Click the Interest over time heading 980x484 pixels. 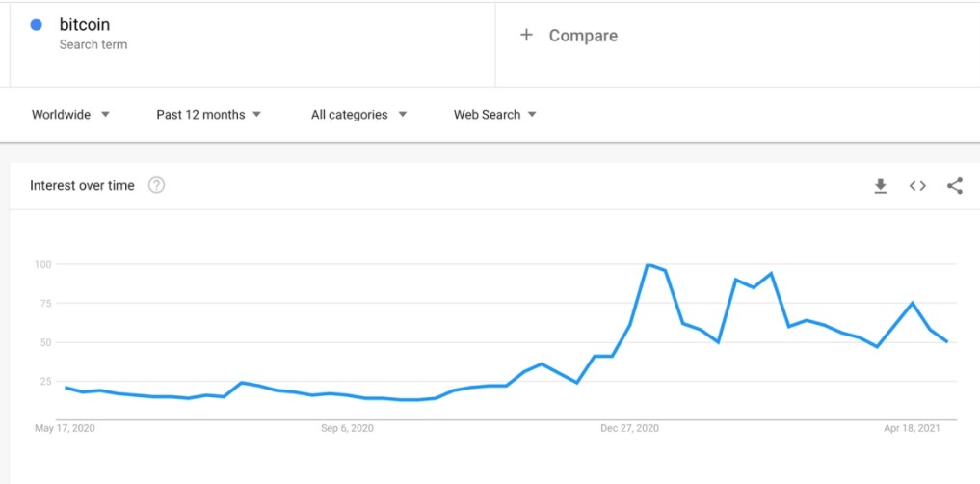(x=82, y=186)
